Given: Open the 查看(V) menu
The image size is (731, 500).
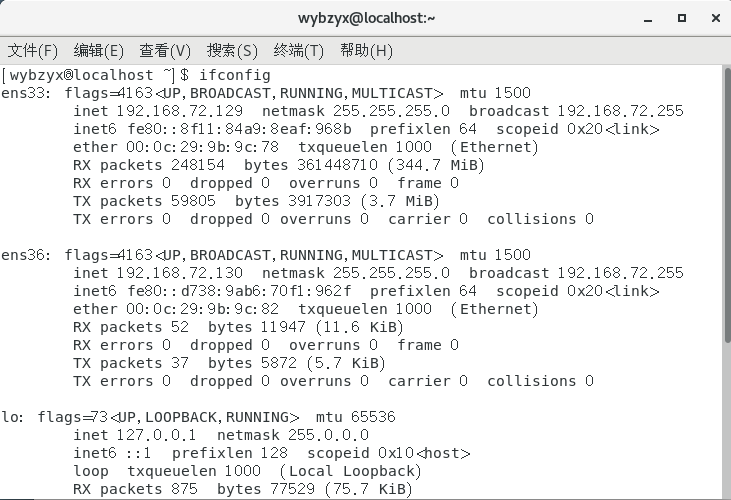Looking at the screenshot, I should [x=165, y=50].
